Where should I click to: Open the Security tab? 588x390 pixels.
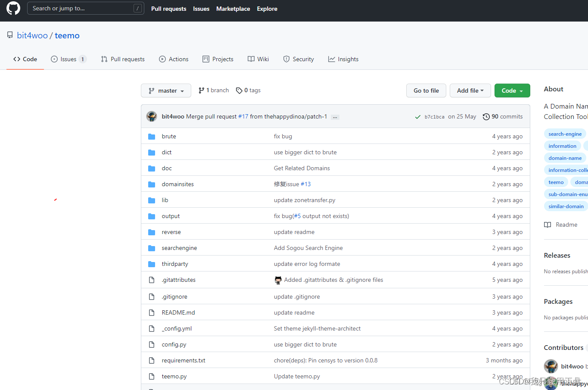299,59
